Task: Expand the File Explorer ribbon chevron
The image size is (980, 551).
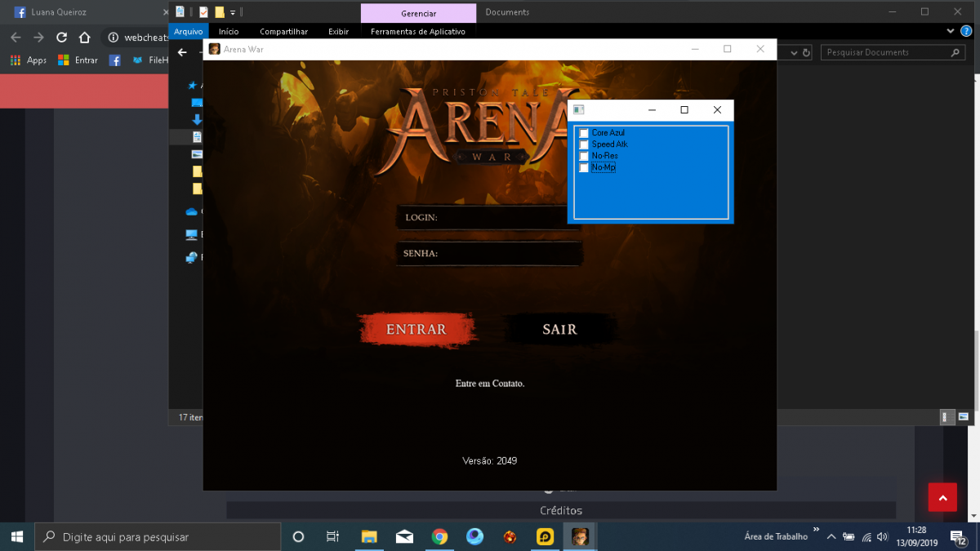Action: coord(951,32)
